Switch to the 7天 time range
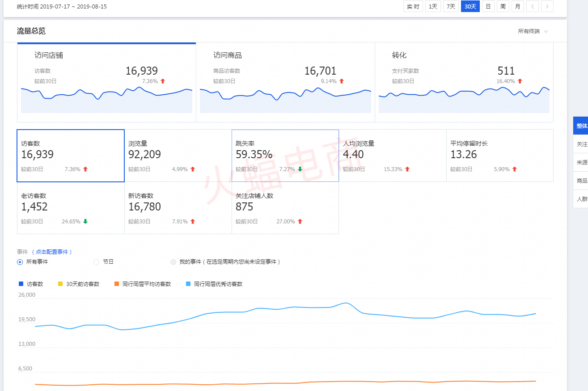The image size is (588, 391). [451, 6]
